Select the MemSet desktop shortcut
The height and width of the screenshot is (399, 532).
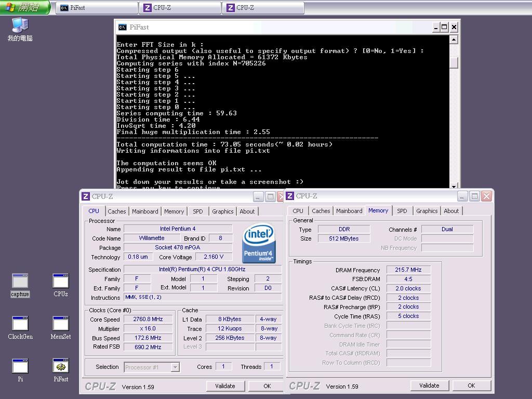[x=61, y=328]
